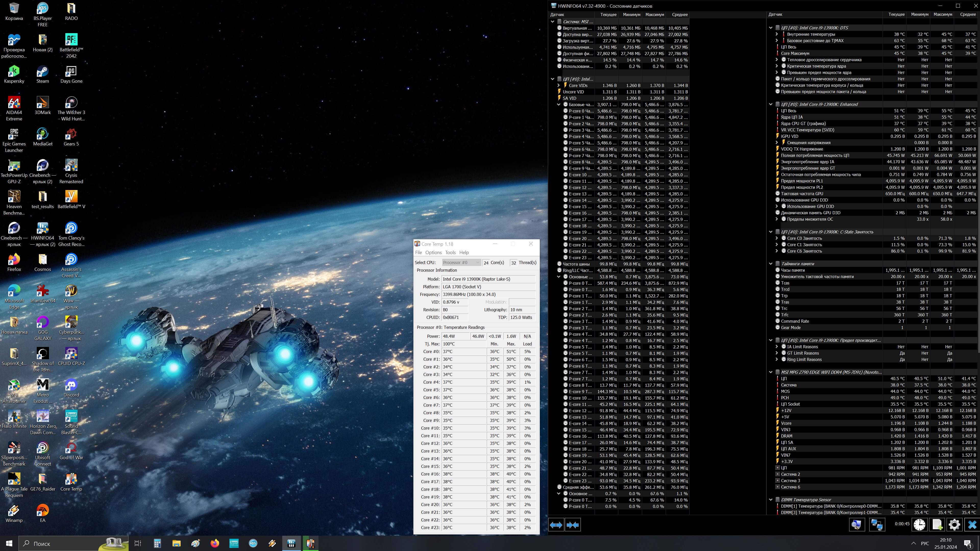Open the Tools menu in Core Temp

pyautogui.click(x=450, y=253)
